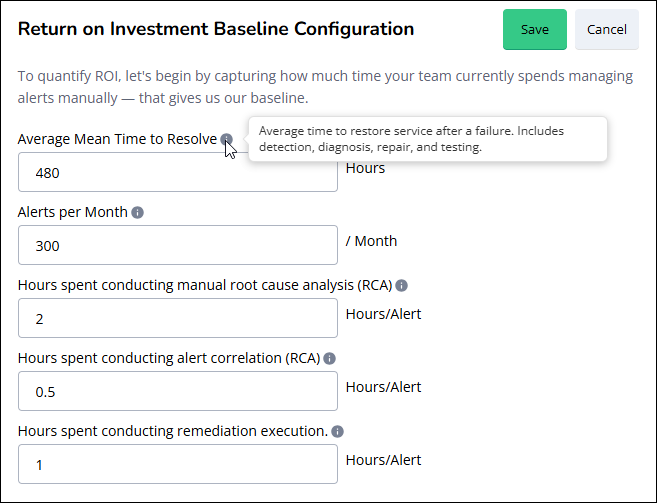Click the Cancel button
Viewport: 657px width, 503px height.
(607, 29)
